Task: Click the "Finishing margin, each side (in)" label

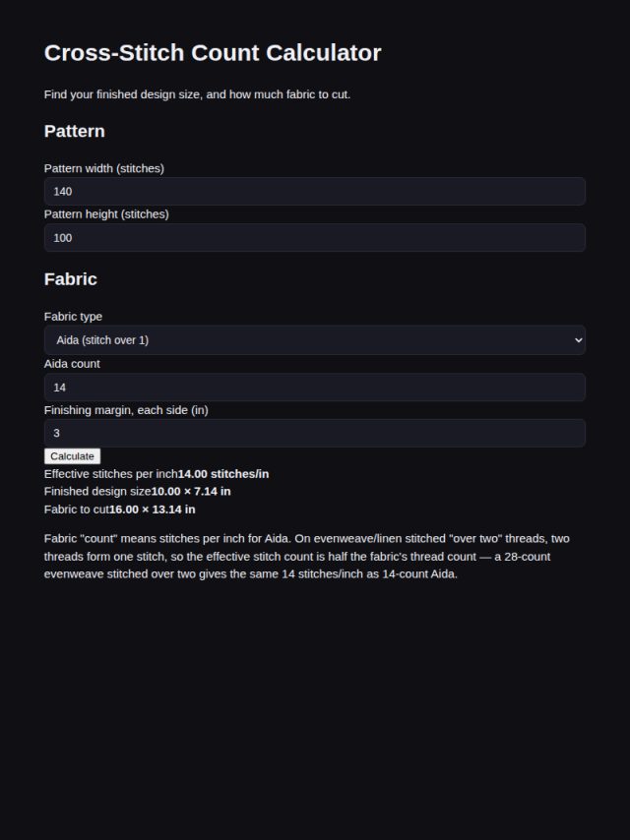Action: click(126, 410)
